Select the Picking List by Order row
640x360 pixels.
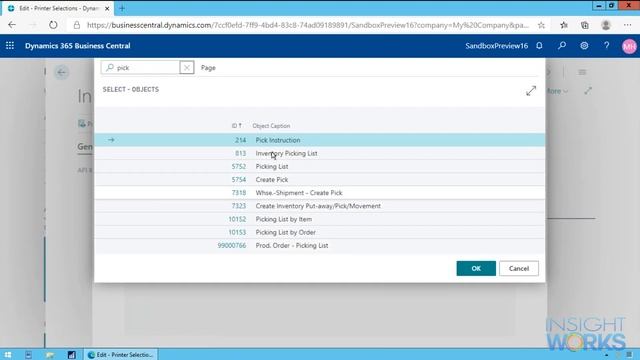320,232
